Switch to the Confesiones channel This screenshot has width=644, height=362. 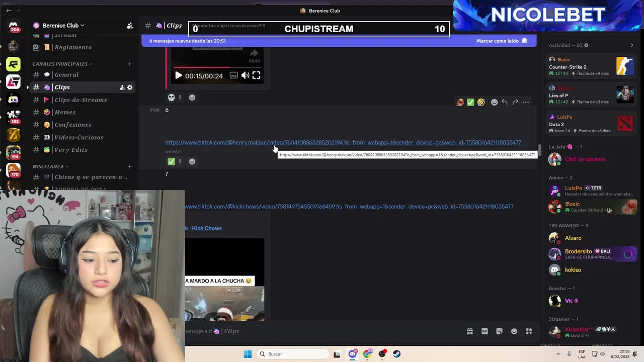[82, 125]
